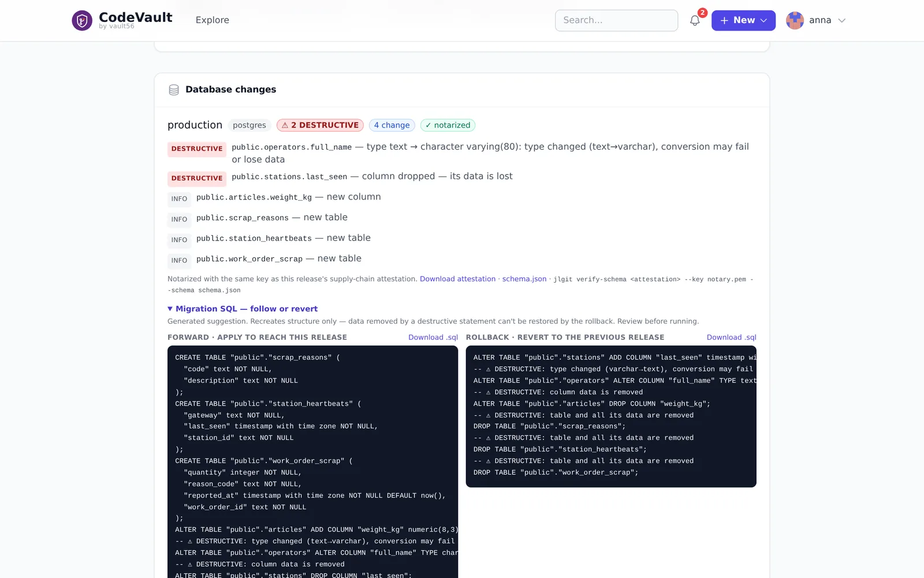Click the rollback SQL code block

coord(611,416)
